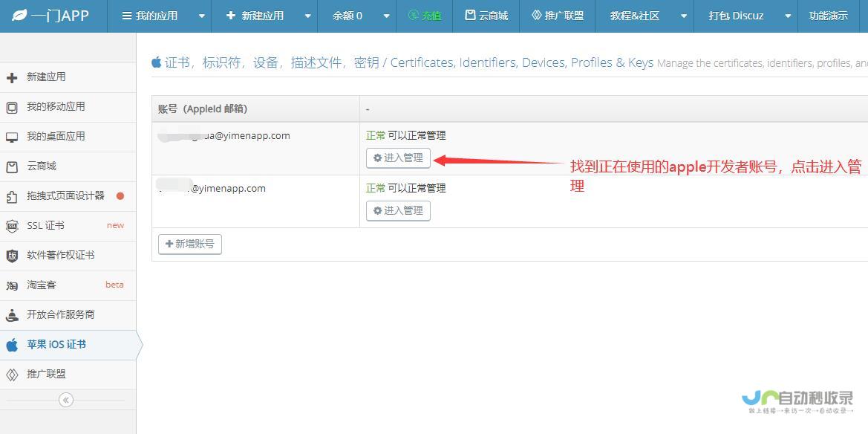The height and width of the screenshot is (434, 868).
Task: Click the beta tag beside 淘宝客
Action: pos(114,285)
